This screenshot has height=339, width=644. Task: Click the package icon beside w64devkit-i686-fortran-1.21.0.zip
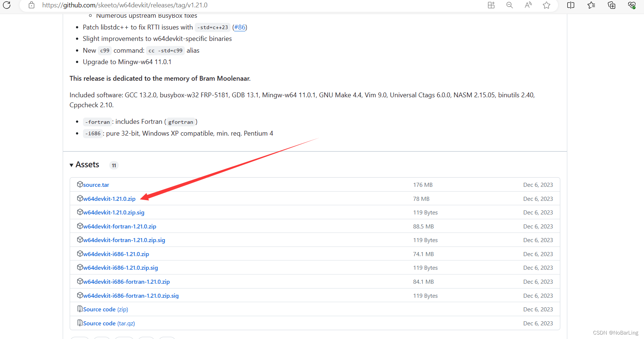80,281
